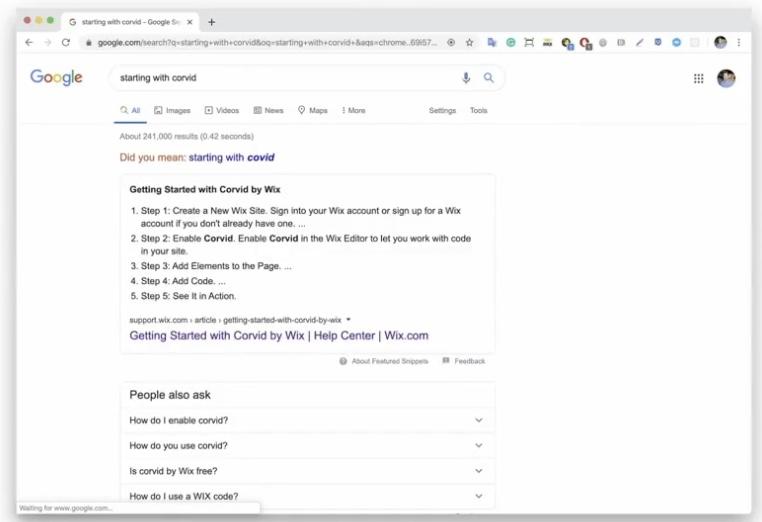Open the More search options menu
The height and width of the screenshot is (522, 762).
tap(353, 110)
